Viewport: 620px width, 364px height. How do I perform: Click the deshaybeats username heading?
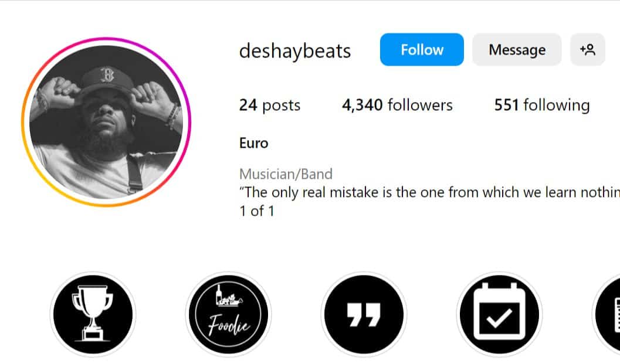(295, 51)
